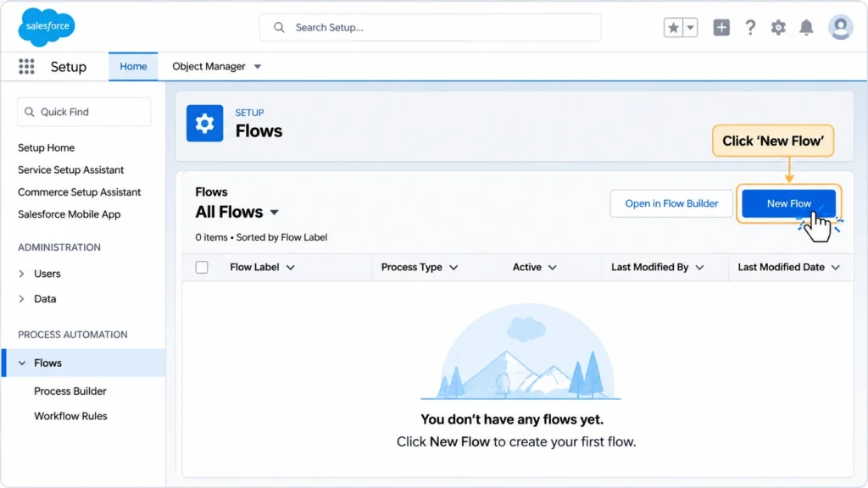The width and height of the screenshot is (868, 488).
Task: Open Last Modified By column chevron
Action: pyautogui.click(x=699, y=268)
